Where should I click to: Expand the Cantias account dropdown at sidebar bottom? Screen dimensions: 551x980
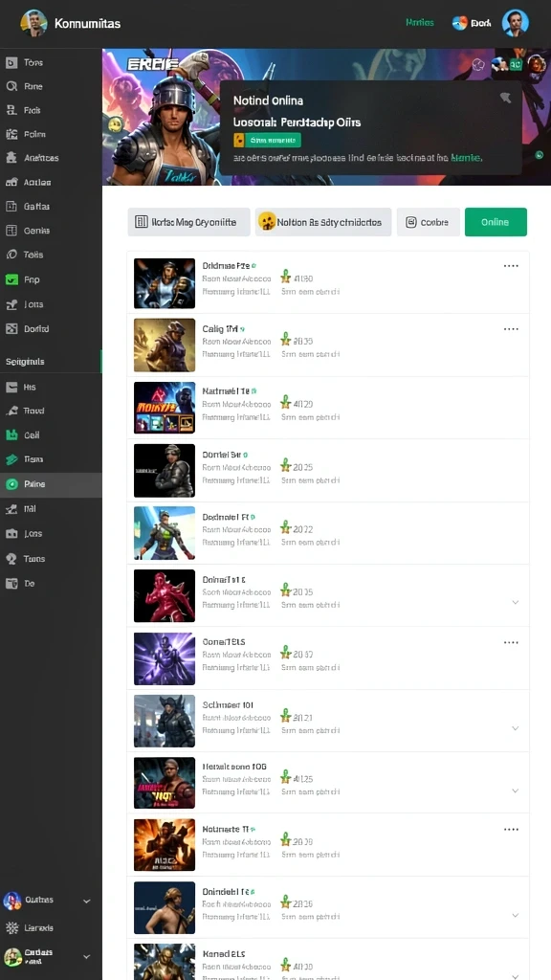pyautogui.click(x=87, y=957)
